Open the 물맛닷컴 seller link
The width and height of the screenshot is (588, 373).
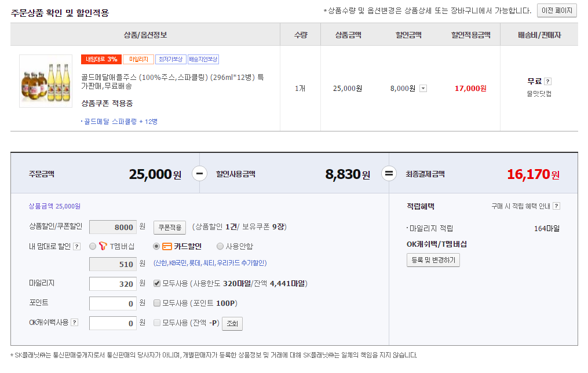pyautogui.click(x=539, y=93)
